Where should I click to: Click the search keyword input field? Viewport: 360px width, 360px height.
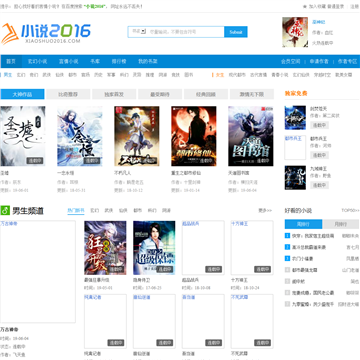(186, 32)
